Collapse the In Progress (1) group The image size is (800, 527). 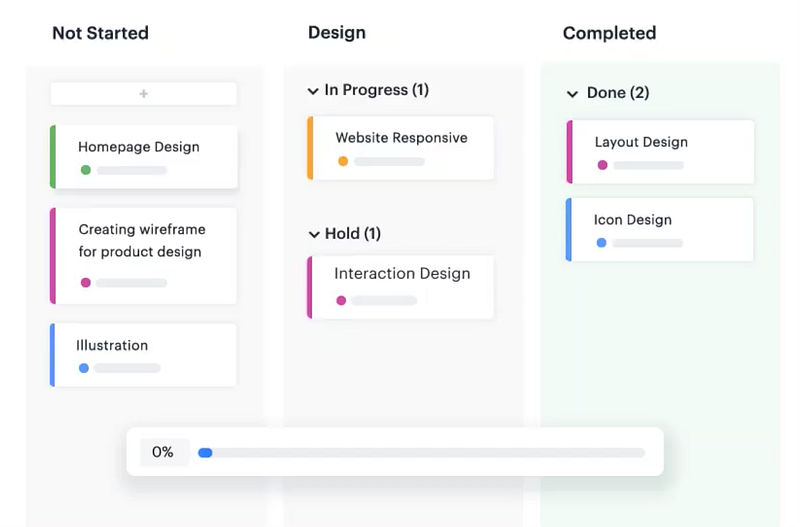pyautogui.click(x=313, y=91)
